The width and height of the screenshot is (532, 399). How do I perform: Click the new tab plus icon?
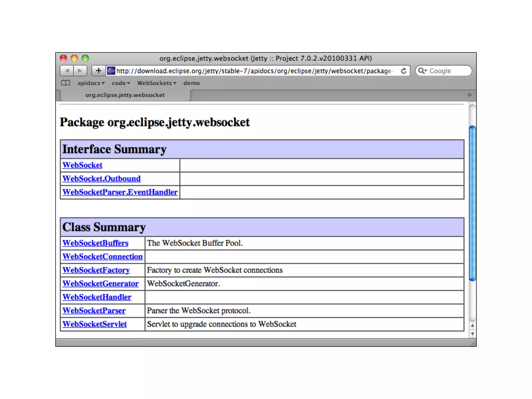469,95
